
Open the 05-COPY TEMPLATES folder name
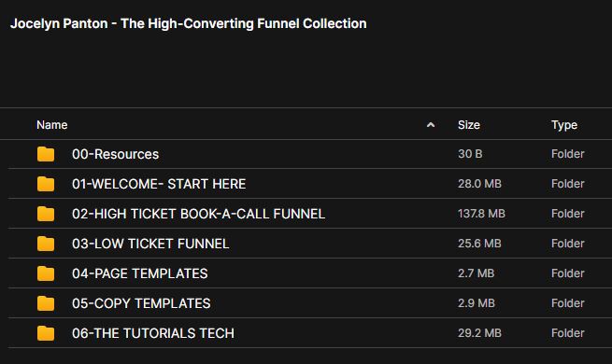(x=141, y=303)
